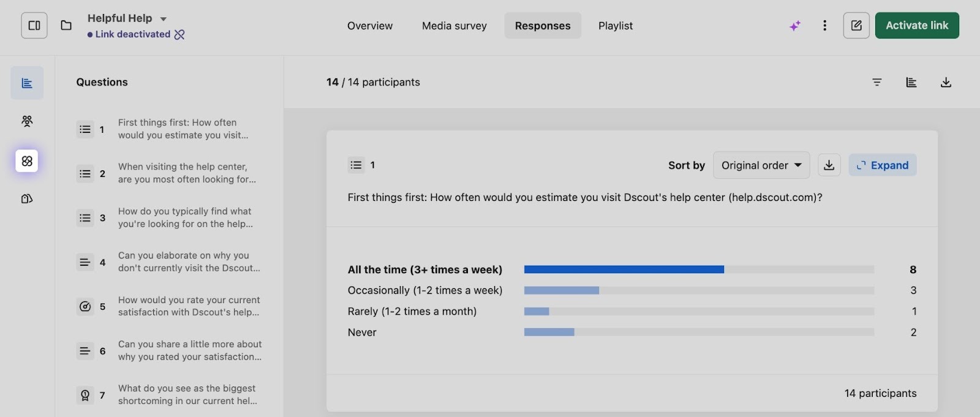Image resolution: width=980 pixels, height=417 pixels.
Task: Toggle the sidebar panel icon
Action: click(x=34, y=26)
